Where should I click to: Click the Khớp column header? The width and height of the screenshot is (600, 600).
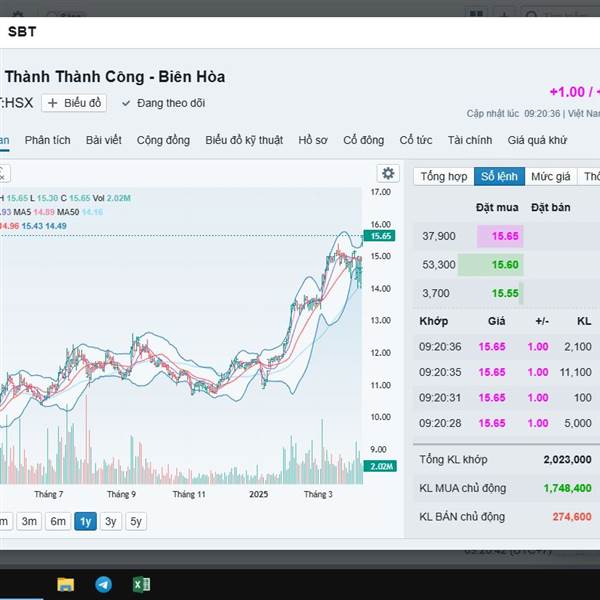pyautogui.click(x=433, y=321)
